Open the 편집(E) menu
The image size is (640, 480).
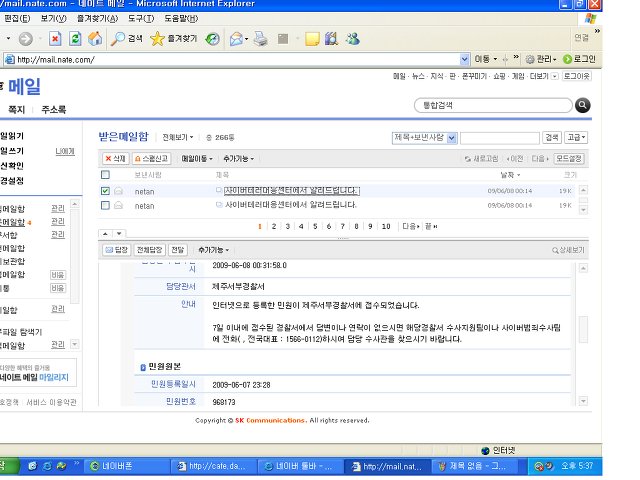coord(17,18)
